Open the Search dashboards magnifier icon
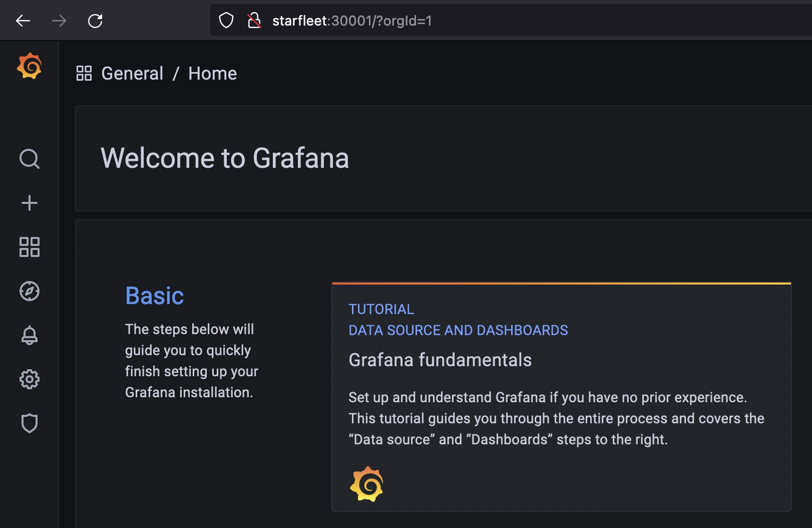Image resolution: width=812 pixels, height=528 pixels. (29, 159)
